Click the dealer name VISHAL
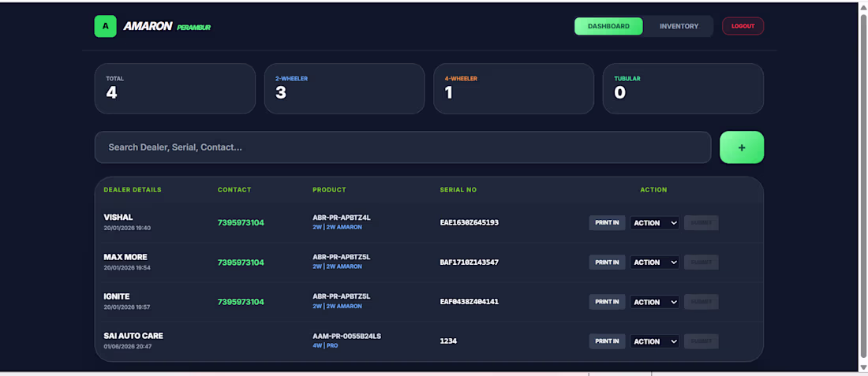 pos(118,218)
